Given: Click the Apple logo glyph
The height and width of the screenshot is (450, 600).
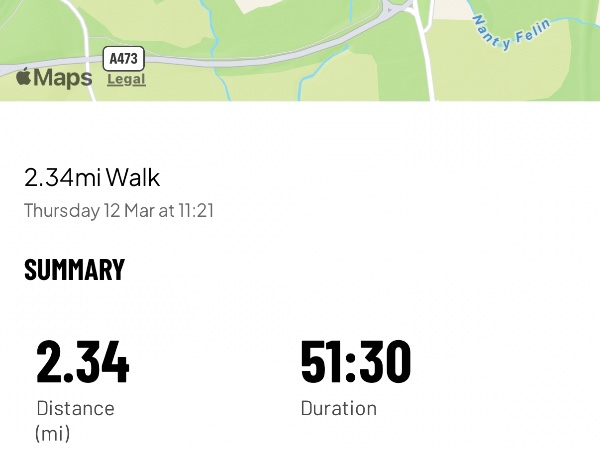Looking at the screenshot, I should pos(23,76).
